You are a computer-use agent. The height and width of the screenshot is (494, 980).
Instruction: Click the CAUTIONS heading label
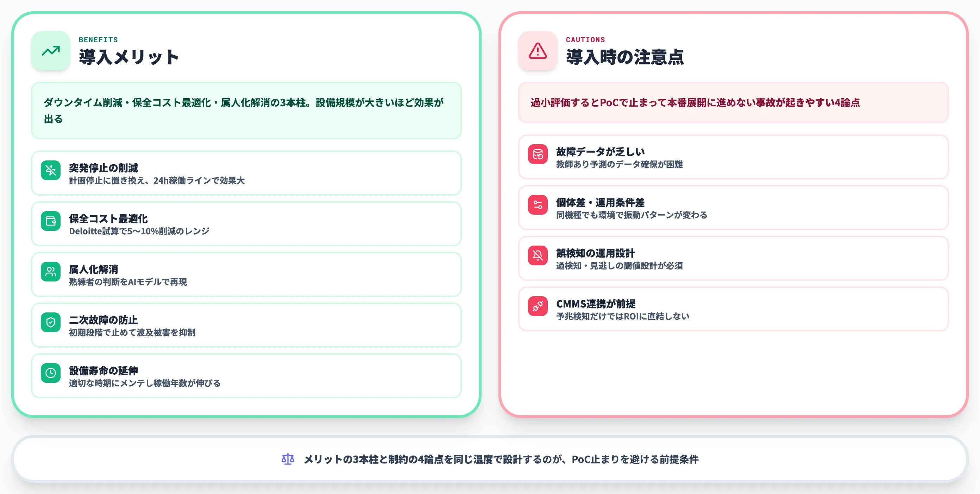pyautogui.click(x=585, y=39)
